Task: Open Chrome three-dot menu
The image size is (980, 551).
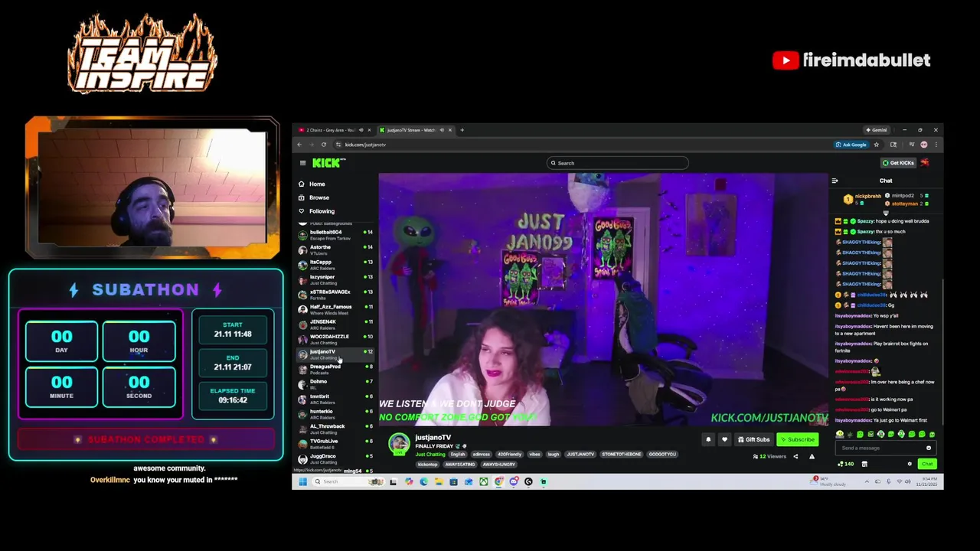Action: 936,145
